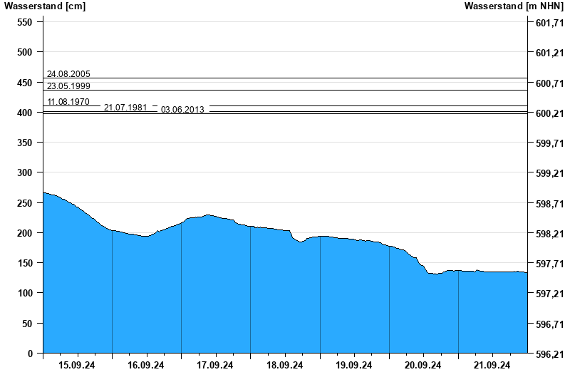570x392 pixels.
Task: Select the 20.09.24 date label
Action: tap(423, 366)
